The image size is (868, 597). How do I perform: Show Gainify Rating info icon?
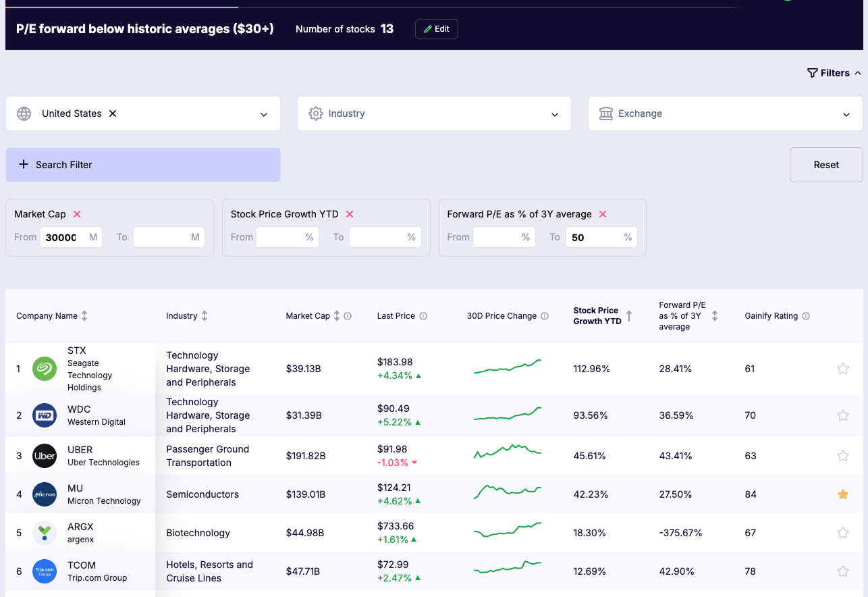[806, 316]
